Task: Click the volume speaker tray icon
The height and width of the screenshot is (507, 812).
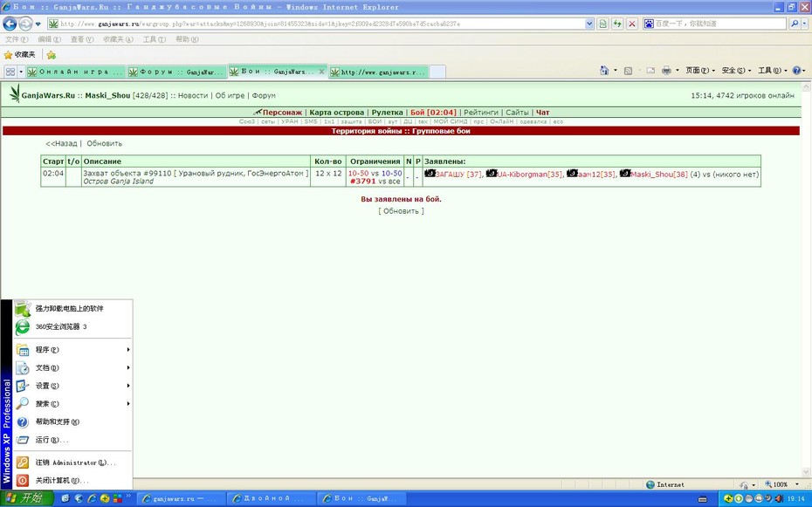Action: [x=777, y=499]
